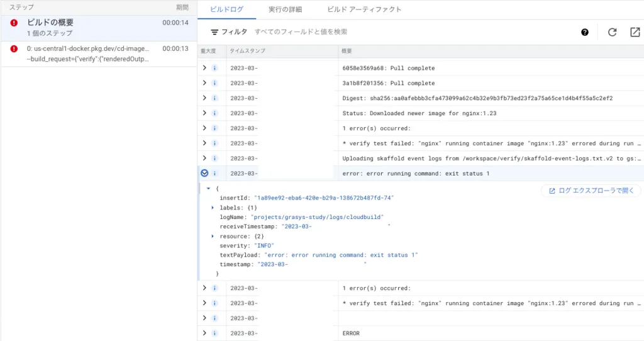This screenshot has height=341, width=644.
Task: Click the info severity icon on the 3a1b8f201356 row
Action: [214, 83]
